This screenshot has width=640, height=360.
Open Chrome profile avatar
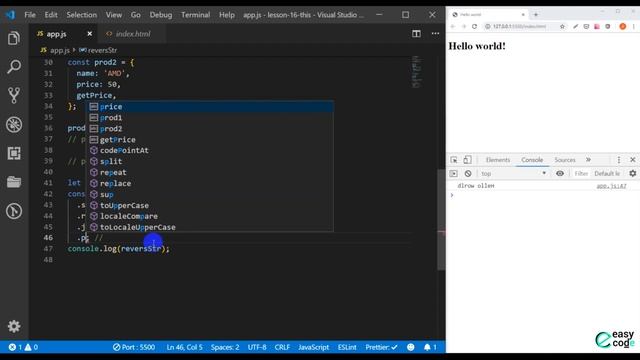[x=622, y=27]
